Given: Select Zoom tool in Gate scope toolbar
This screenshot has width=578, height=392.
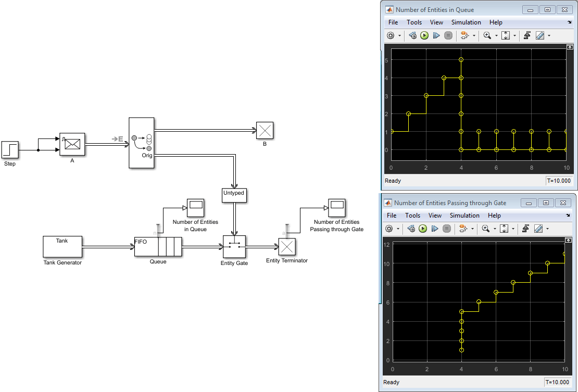Looking at the screenshot, I should tap(486, 229).
